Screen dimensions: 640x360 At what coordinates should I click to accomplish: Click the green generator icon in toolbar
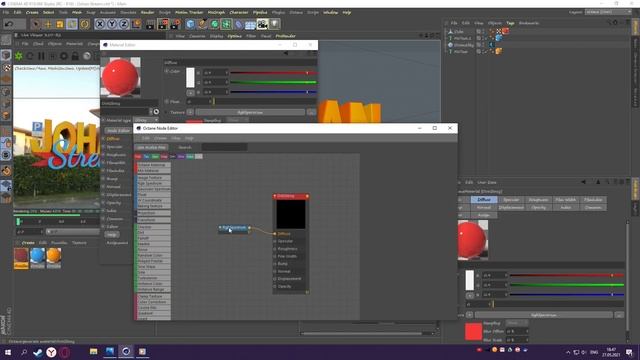click(x=214, y=24)
